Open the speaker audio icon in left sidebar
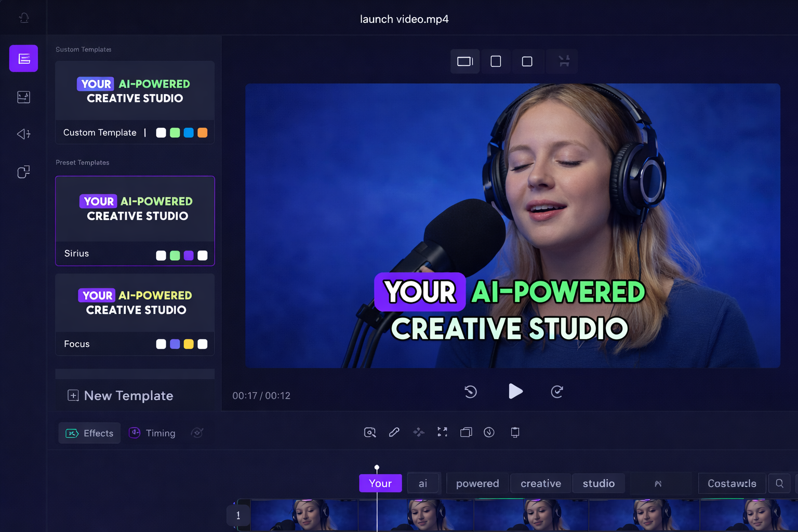798x532 pixels. coord(23,134)
